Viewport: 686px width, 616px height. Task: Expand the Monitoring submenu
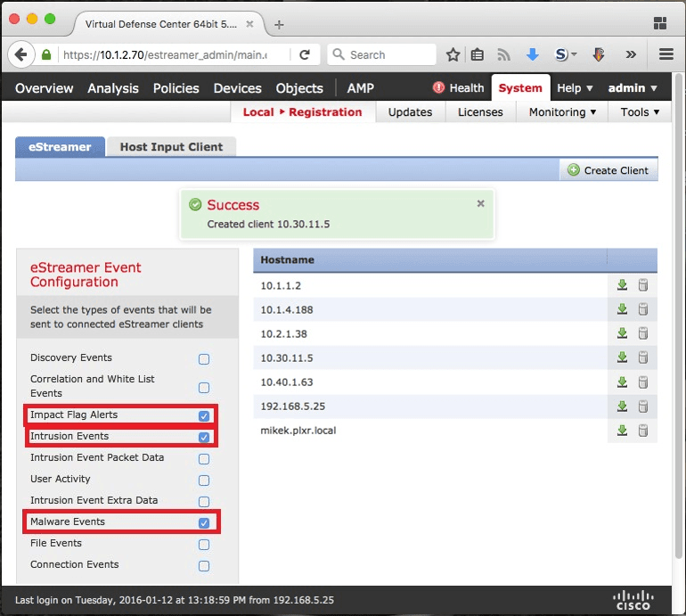[x=562, y=112]
